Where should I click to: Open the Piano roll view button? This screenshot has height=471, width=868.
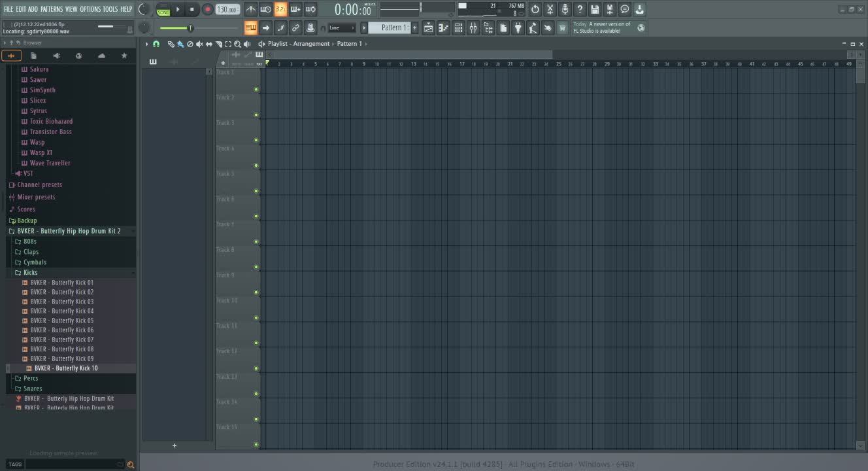pyautogui.click(x=443, y=27)
